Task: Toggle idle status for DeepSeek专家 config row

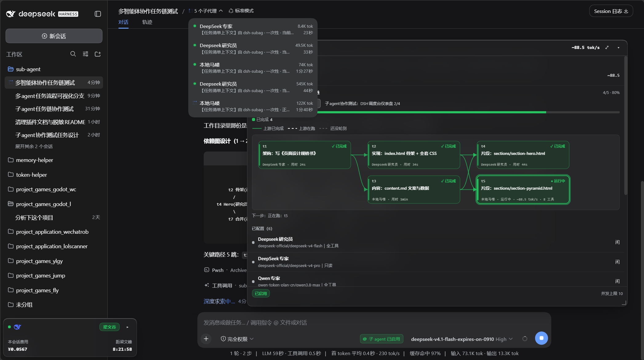Action: pos(617,262)
